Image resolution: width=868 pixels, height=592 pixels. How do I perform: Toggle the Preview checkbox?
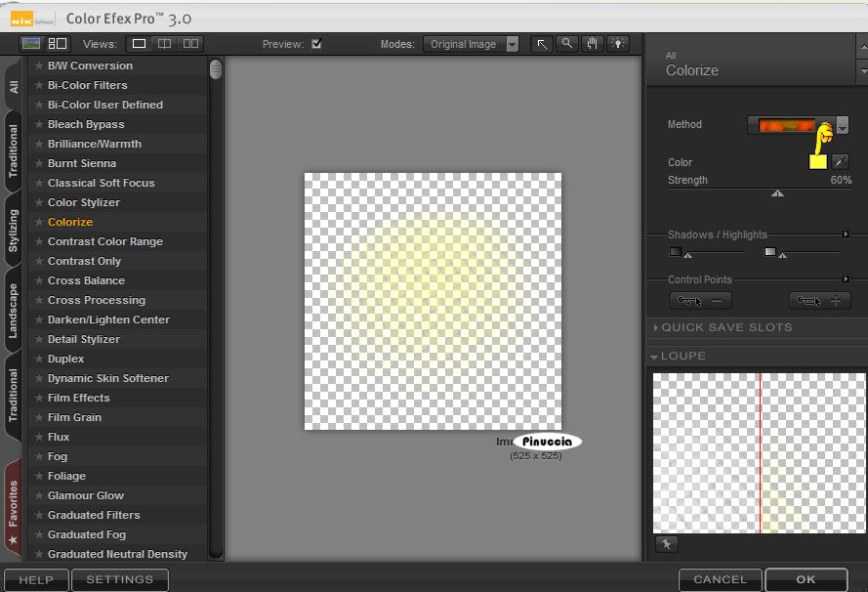tap(316, 44)
